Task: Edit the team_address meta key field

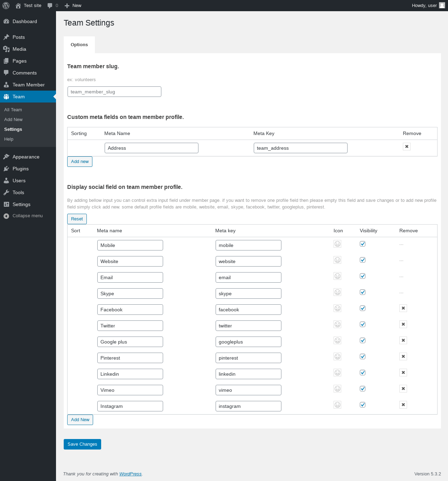Action: tap(301, 148)
